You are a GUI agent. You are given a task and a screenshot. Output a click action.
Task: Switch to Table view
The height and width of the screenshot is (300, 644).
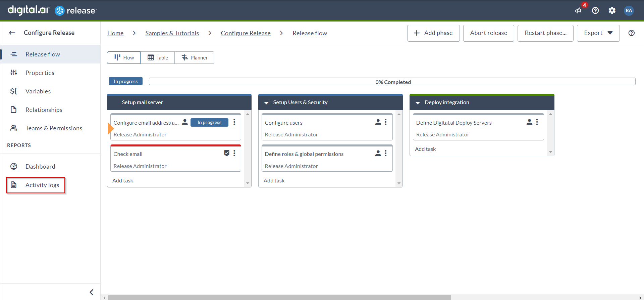158,57
